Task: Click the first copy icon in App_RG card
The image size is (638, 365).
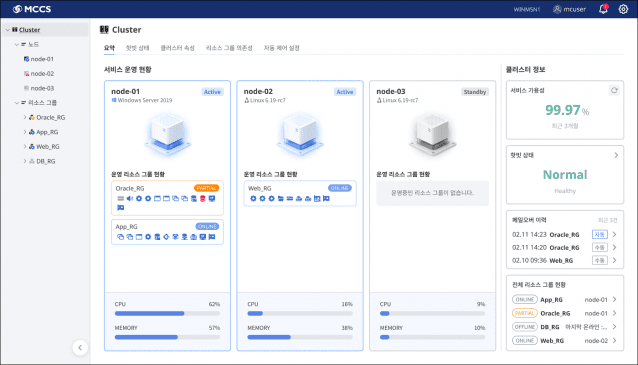Action: coord(120,237)
